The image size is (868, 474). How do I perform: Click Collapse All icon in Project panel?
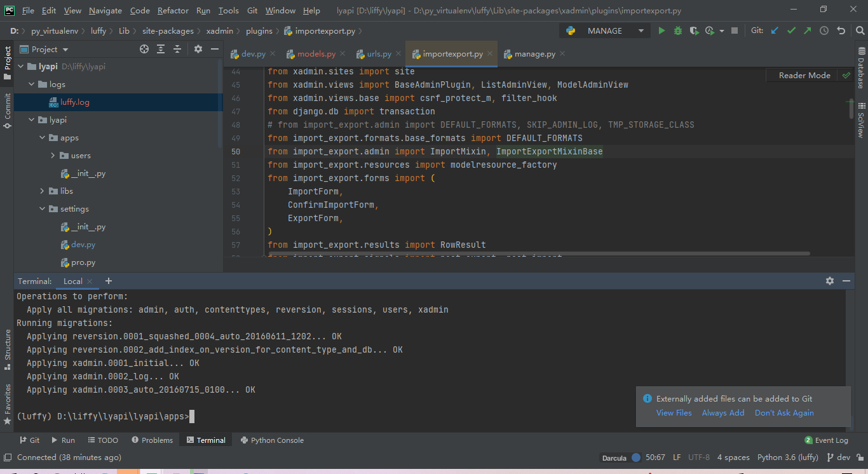click(177, 49)
